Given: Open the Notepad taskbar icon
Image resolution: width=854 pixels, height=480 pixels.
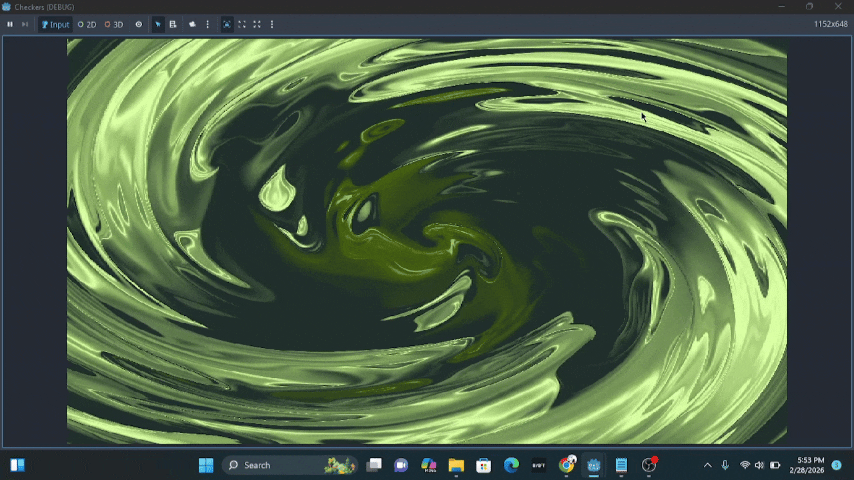Looking at the screenshot, I should coord(621,465).
